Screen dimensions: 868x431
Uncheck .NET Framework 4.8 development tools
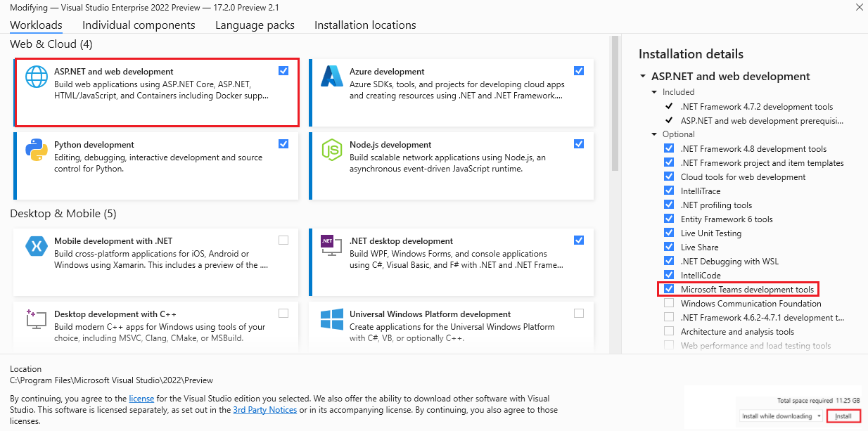(668, 148)
